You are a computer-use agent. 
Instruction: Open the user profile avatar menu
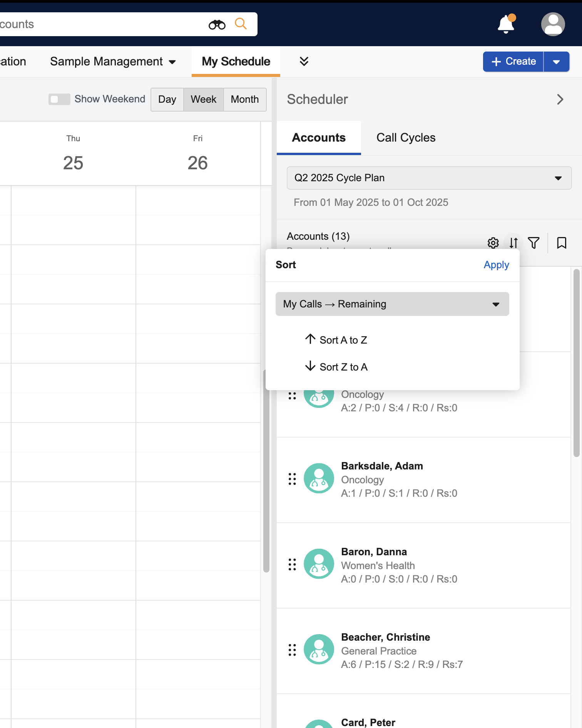553,24
